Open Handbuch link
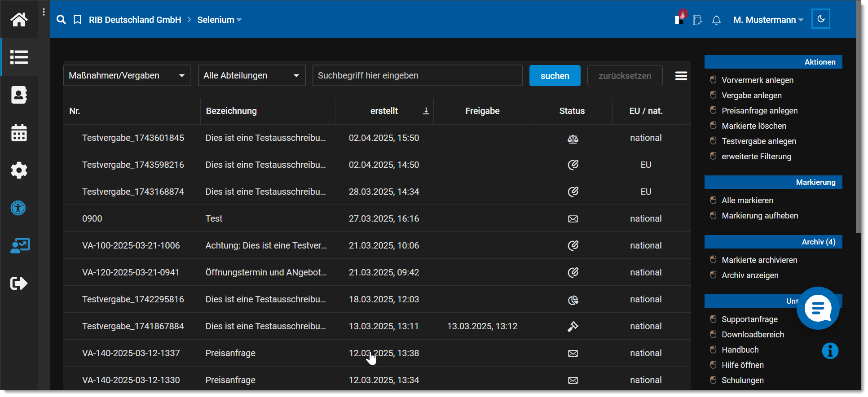Viewport: 868px width, 397px height. [740, 350]
